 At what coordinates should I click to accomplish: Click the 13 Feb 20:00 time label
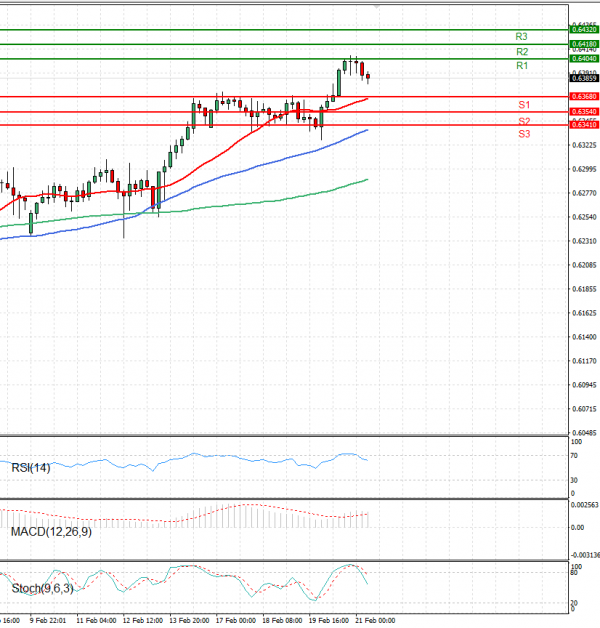pos(189,620)
